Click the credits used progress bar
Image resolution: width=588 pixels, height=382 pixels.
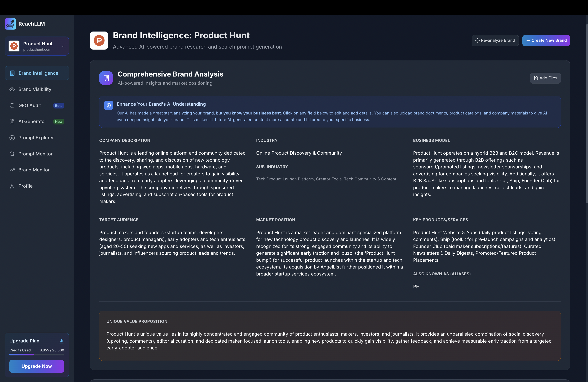(x=37, y=355)
